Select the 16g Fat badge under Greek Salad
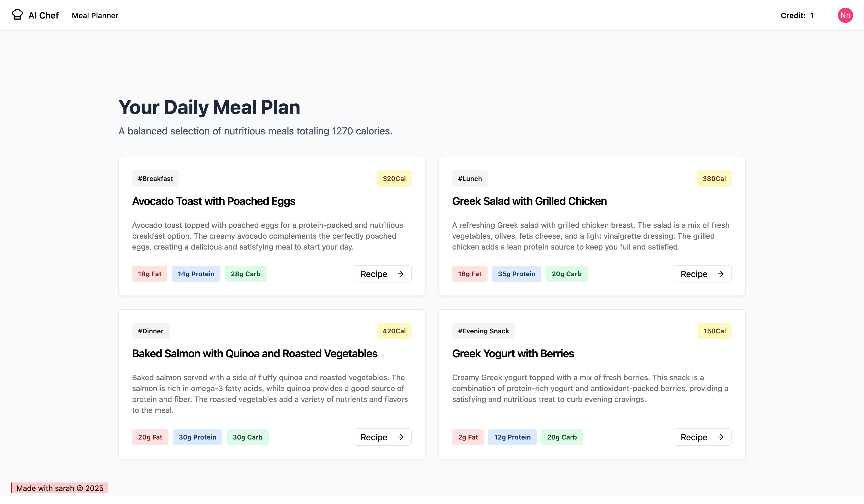864x504 pixels. [470, 273]
